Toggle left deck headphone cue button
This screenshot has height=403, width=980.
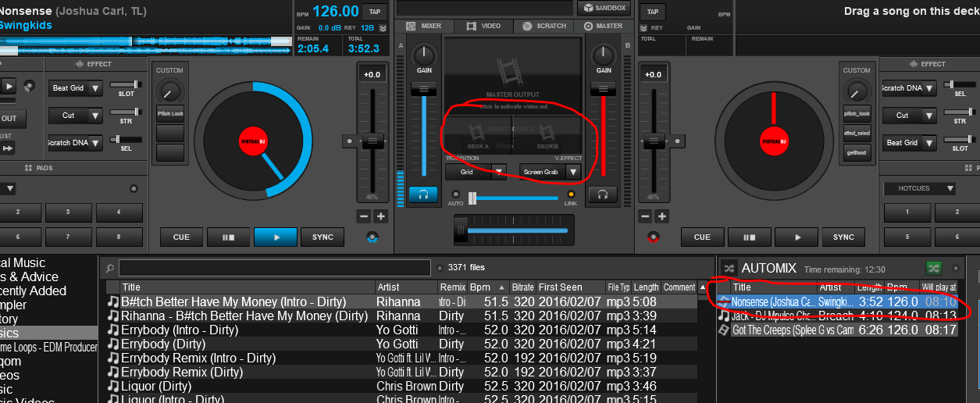click(423, 194)
